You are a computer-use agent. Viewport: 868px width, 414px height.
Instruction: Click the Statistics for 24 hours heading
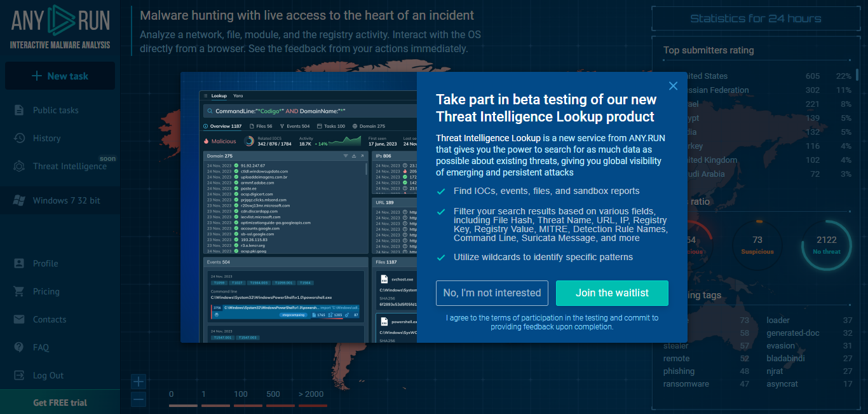(x=756, y=18)
